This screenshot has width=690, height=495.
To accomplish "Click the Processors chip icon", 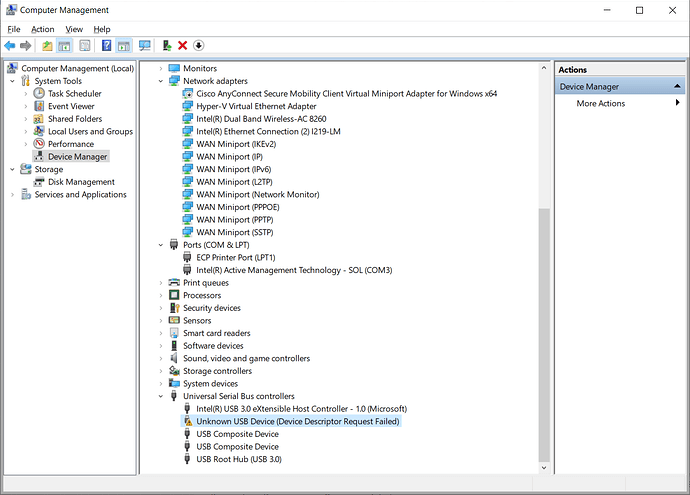I will click(174, 295).
